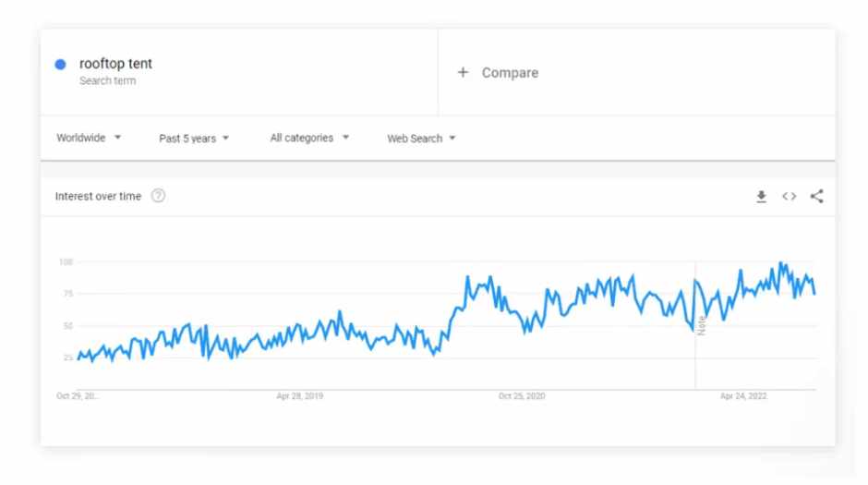
Task: Click the Interest over time heading
Action: 98,196
